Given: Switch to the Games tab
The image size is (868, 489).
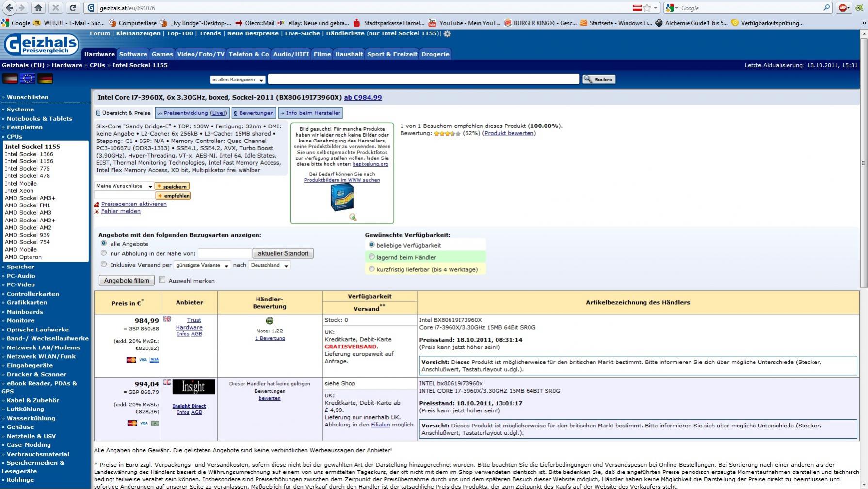Looking at the screenshot, I should [162, 54].
